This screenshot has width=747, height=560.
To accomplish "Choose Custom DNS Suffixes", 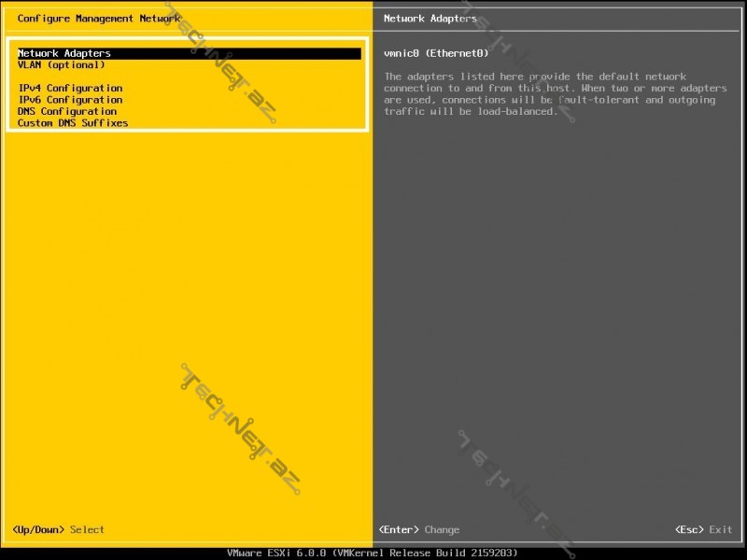I will (x=73, y=123).
